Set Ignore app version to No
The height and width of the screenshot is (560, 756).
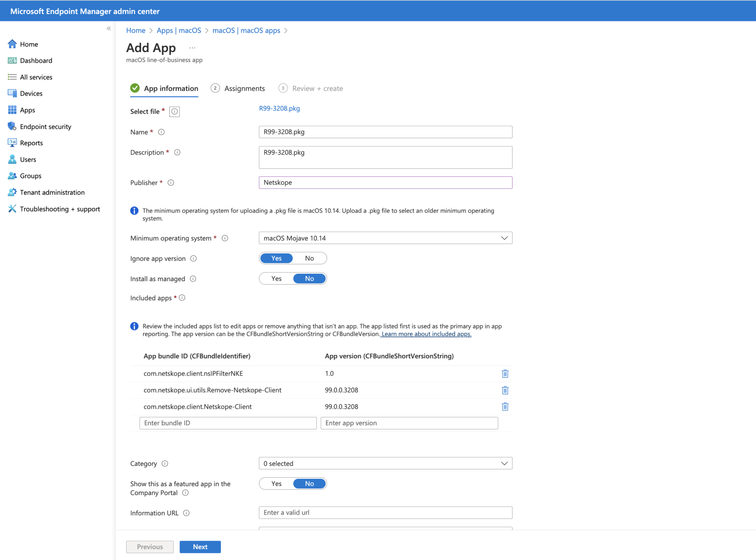click(309, 258)
